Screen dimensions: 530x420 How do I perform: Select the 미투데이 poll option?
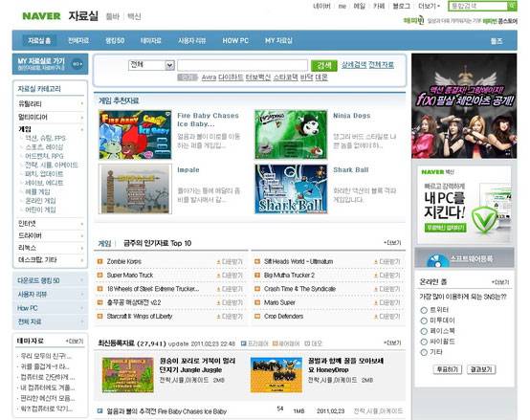coord(424,321)
